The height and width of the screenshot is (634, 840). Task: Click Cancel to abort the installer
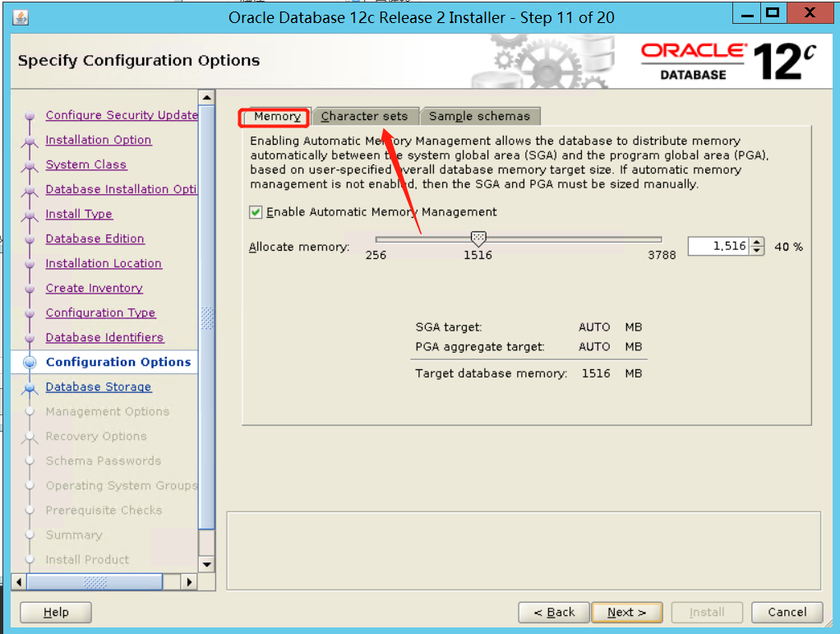[x=787, y=612]
